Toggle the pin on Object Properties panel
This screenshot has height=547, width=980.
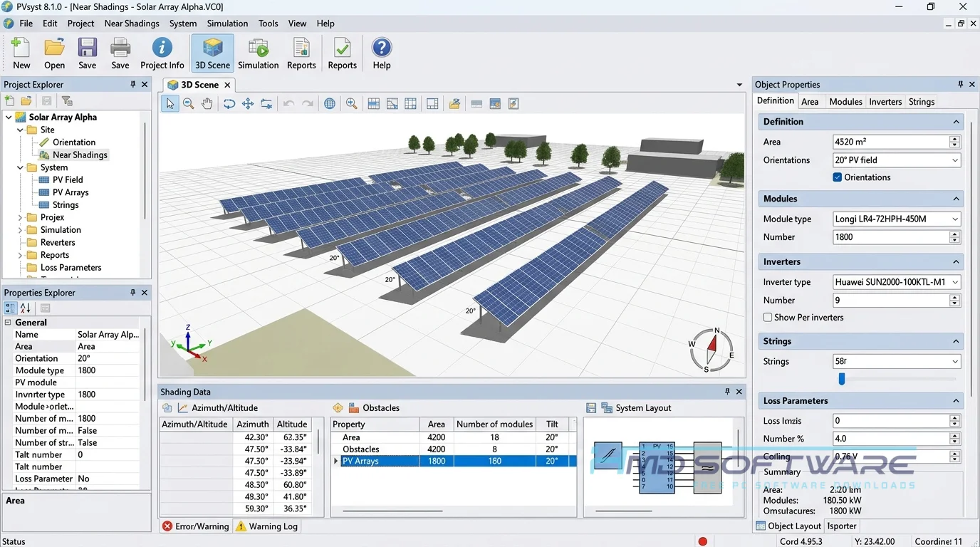(x=960, y=84)
